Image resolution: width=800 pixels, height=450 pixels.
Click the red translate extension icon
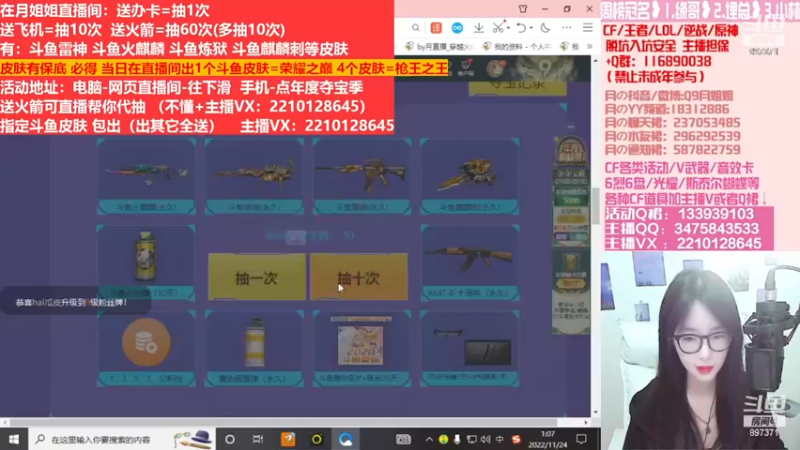[436, 28]
